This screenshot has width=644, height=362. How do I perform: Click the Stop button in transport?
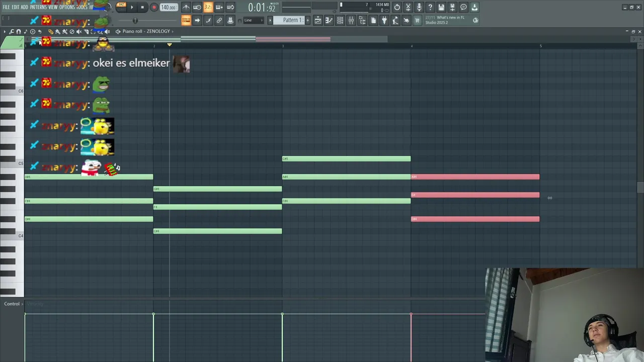coord(142,8)
